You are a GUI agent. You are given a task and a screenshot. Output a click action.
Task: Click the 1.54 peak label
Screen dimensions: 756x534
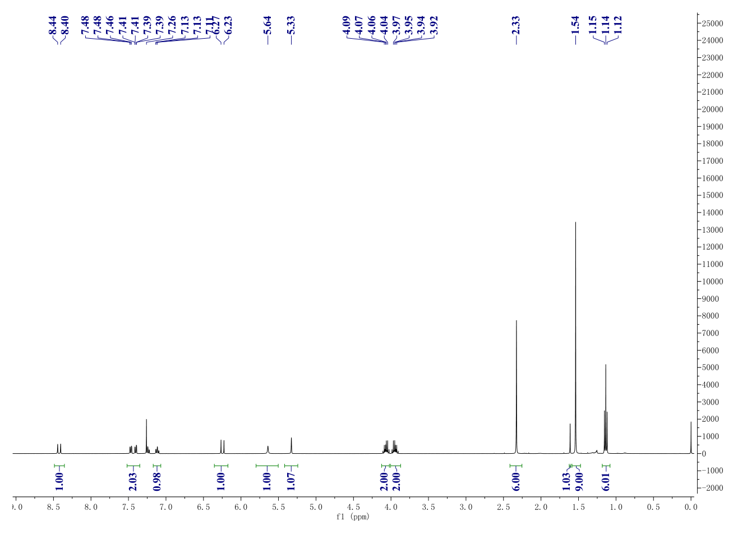click(x=575, y=25)
